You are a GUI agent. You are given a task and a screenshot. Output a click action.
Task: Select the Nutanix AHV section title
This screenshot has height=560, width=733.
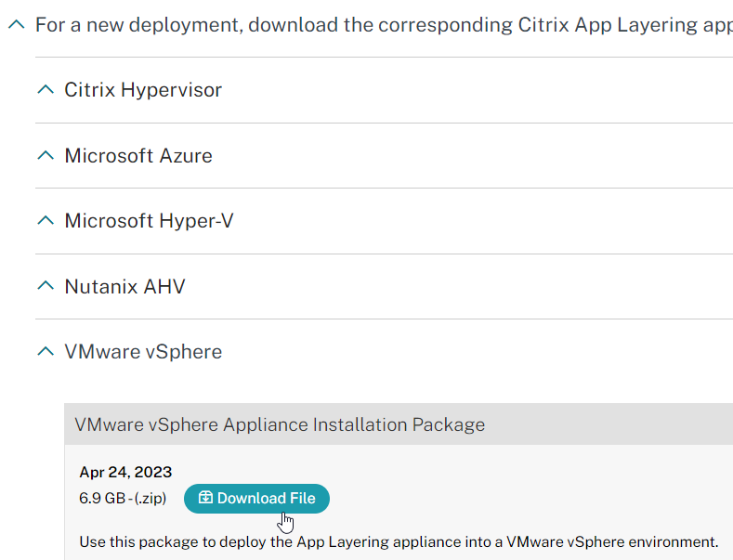coord(124,287)
